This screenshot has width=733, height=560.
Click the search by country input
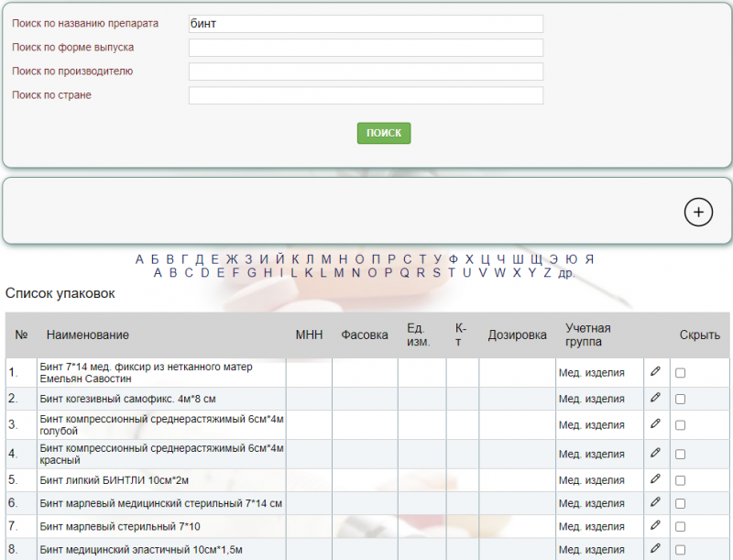click(x=366, y=95)
